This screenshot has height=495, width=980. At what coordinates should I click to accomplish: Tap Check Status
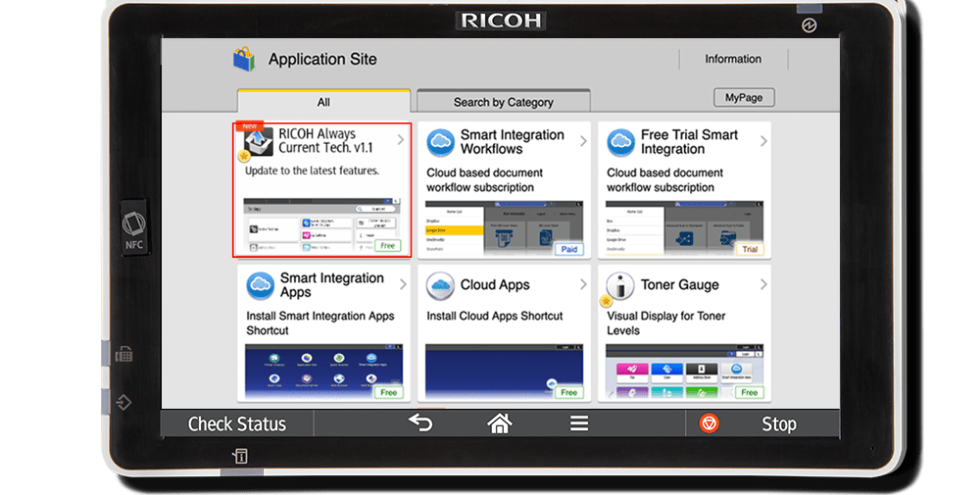(x=237, y=423)
